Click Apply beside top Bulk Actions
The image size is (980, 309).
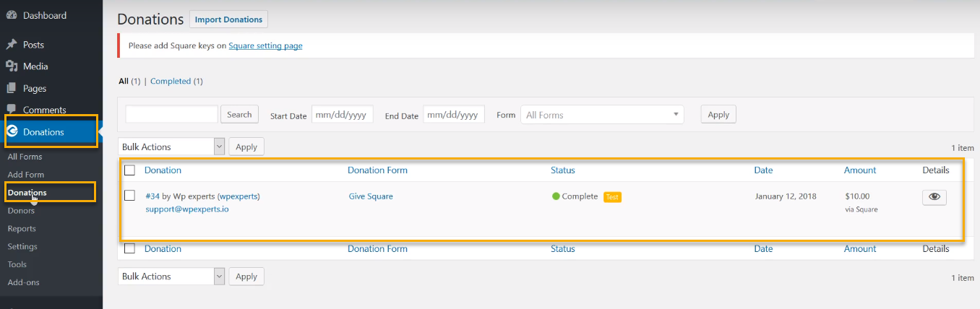click(x=246, y=147)
